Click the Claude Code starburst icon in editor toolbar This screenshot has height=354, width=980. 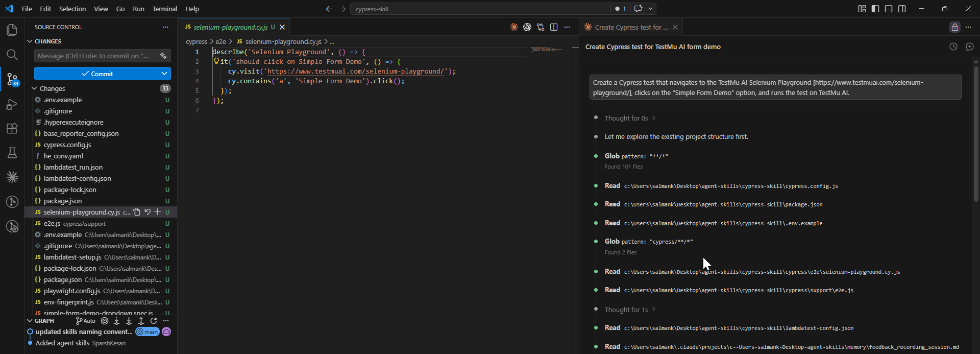pos(514,27)
